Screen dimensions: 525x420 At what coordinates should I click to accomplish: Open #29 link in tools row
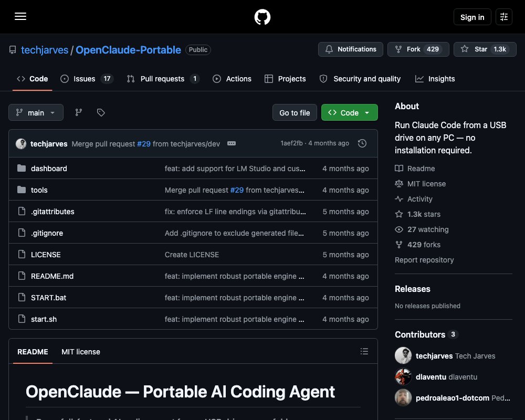(237, 190)
